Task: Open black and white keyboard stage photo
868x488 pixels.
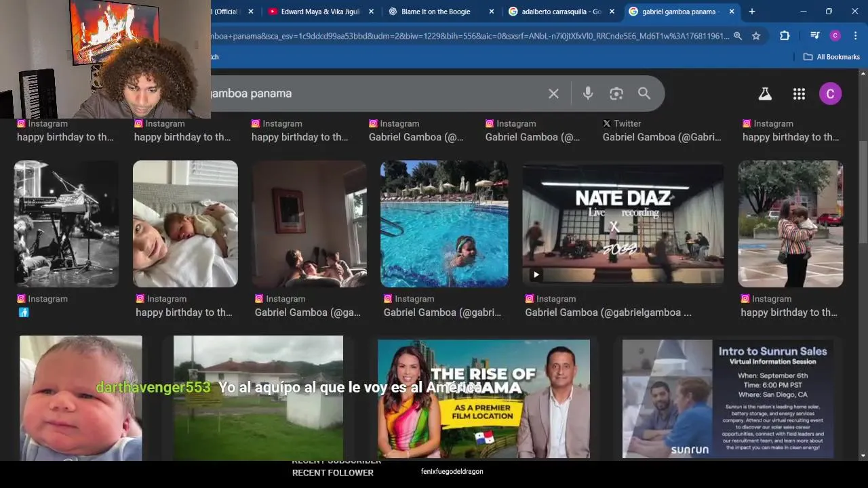Action: pyautogui.click(x=66, y=224)
